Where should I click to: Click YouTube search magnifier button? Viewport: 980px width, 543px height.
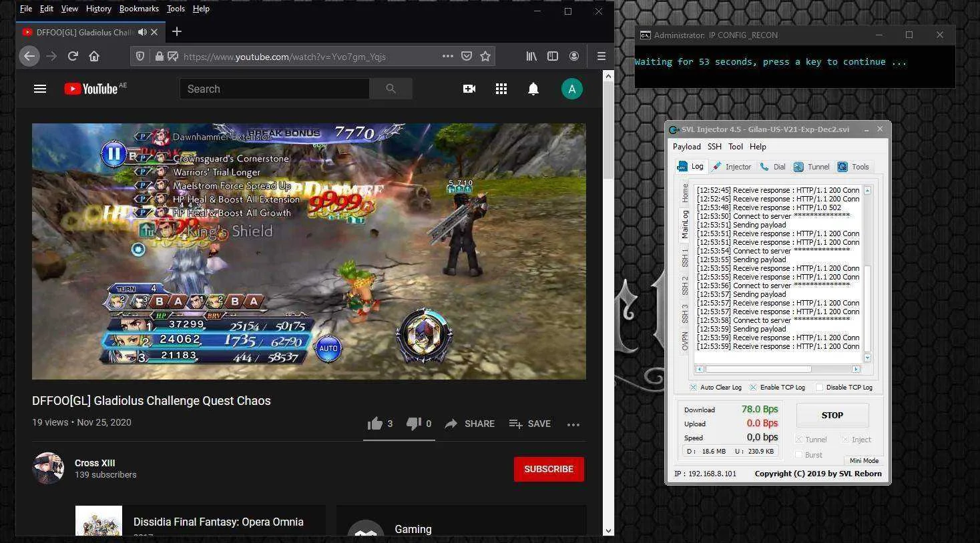click(x=391, y=89)
